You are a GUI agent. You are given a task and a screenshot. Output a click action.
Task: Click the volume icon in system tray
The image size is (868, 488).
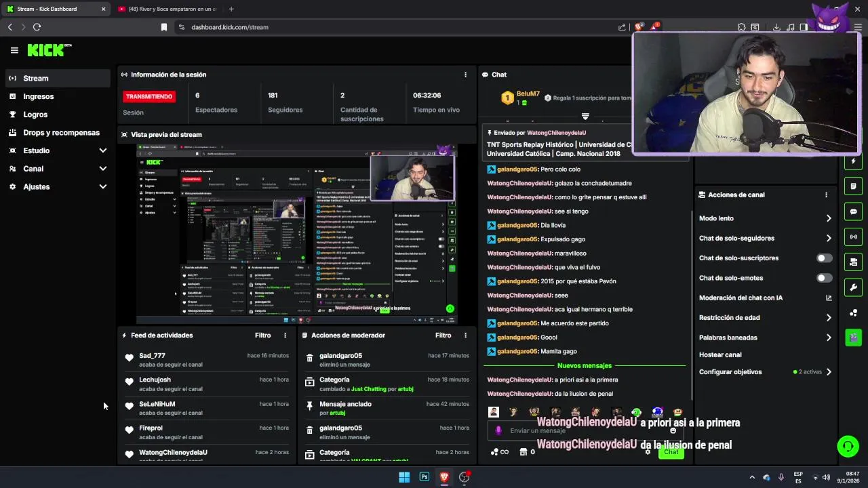[x=826, y=477]
